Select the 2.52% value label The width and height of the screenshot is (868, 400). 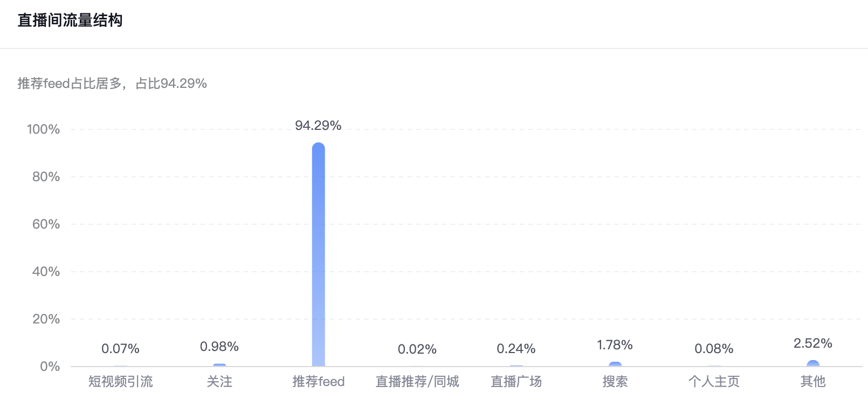813,343
